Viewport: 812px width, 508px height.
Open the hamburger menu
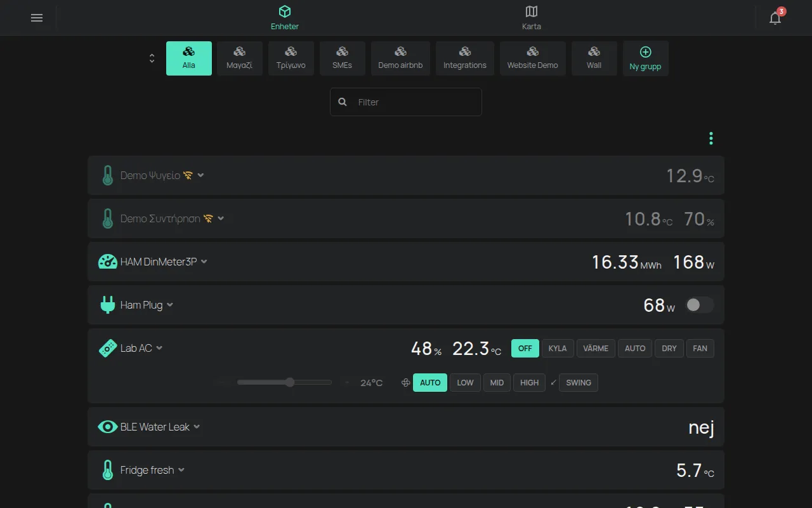tap(37, 18)
